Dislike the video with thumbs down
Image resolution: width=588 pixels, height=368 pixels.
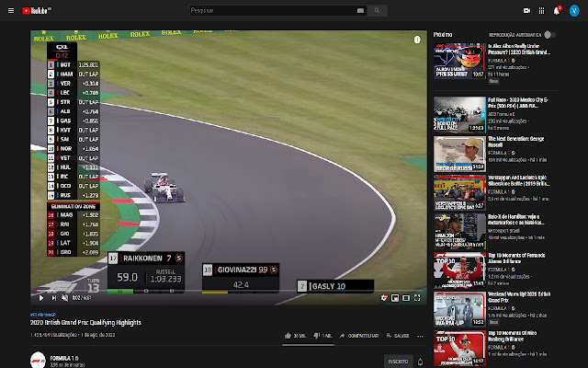click(322, 336)
